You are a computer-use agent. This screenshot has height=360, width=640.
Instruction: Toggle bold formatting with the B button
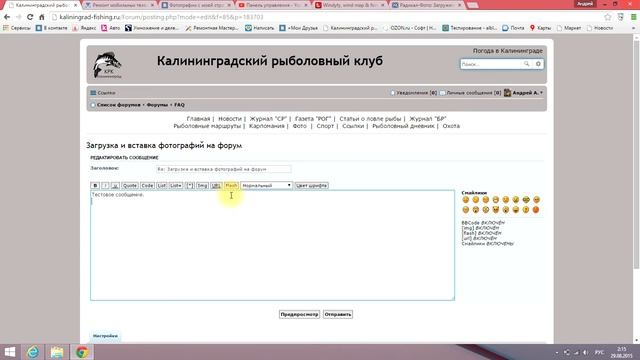95,185
